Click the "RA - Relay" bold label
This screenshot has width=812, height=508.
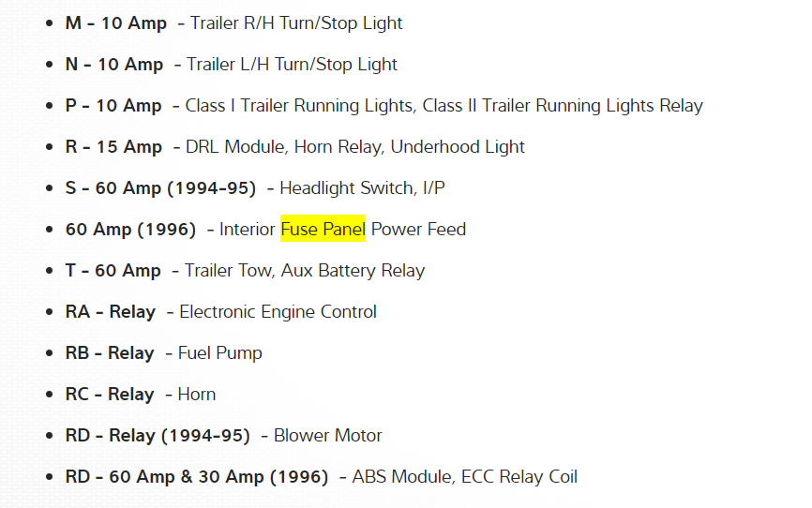pos(111,312)
